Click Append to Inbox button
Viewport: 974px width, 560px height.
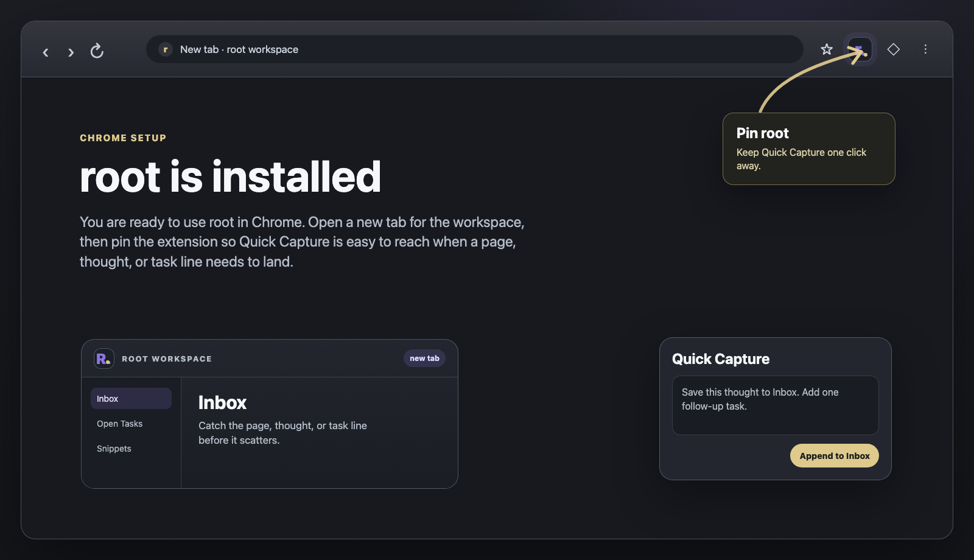pyautogui.click(x=834, y=456)
